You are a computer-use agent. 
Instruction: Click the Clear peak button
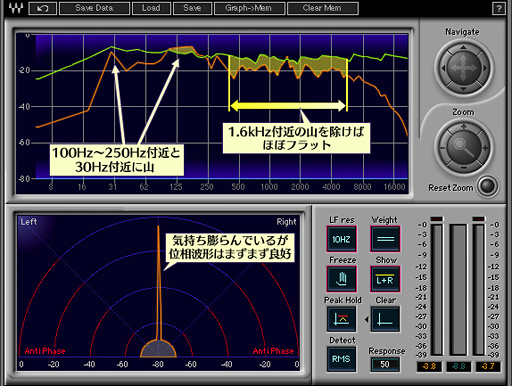[385, 319]
